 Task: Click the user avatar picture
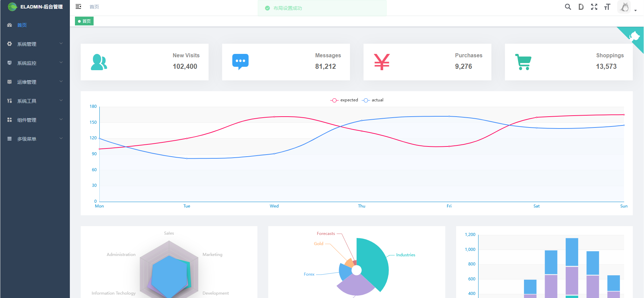coord(625,7)
